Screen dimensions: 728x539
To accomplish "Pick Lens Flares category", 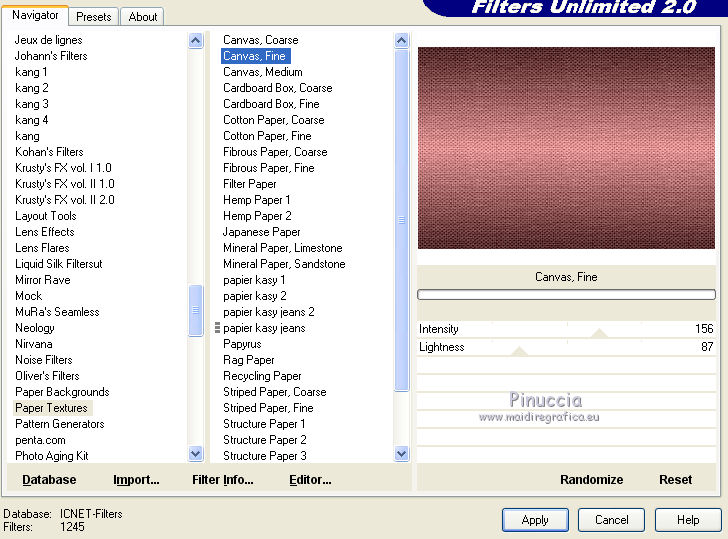I will (42, 248).
